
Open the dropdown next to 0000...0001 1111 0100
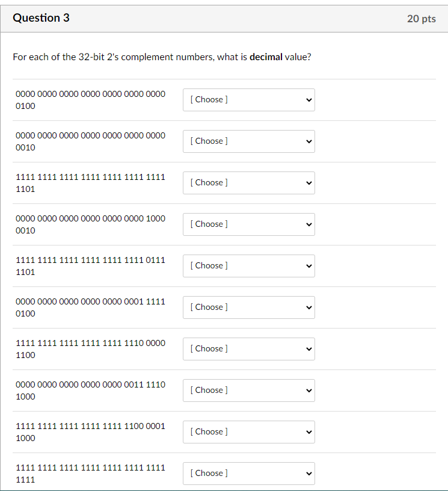[248, 307]
